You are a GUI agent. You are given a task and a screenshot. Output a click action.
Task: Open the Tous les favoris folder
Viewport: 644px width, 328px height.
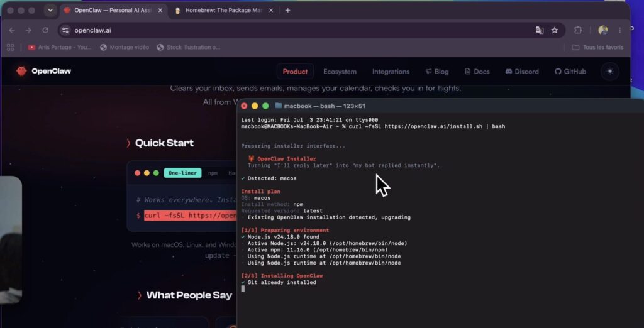tap(597, 48)
